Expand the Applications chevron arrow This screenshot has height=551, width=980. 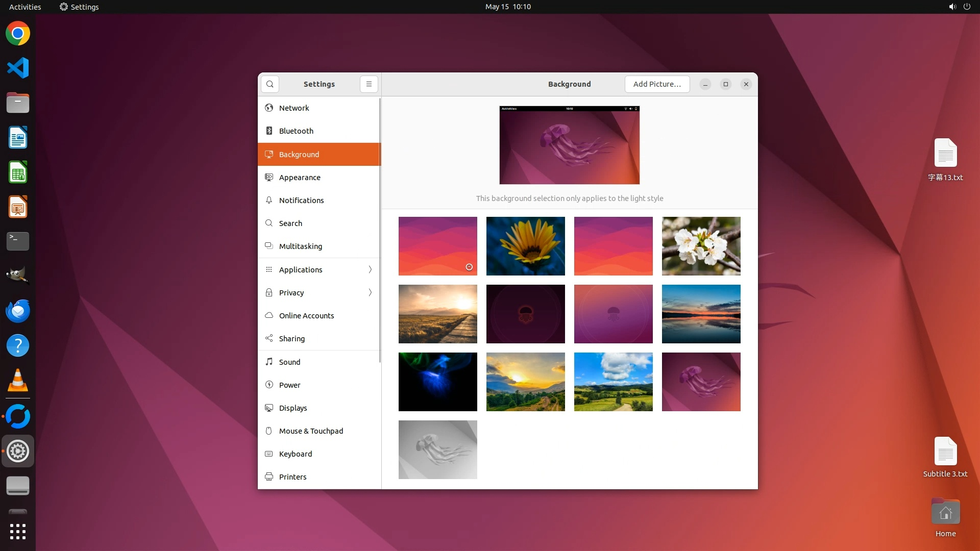(370, 269)
